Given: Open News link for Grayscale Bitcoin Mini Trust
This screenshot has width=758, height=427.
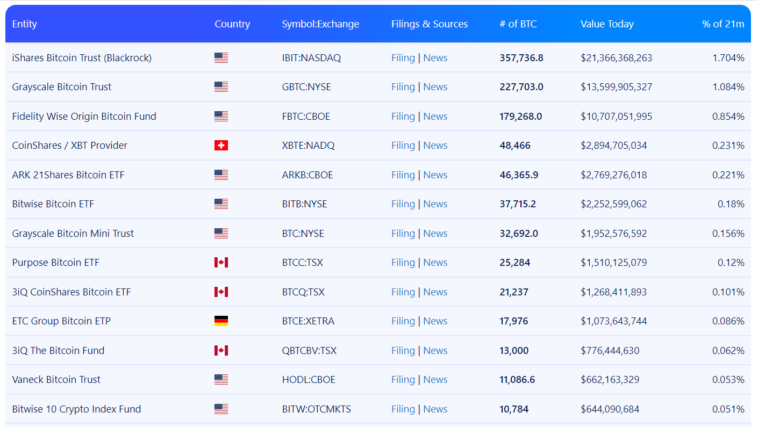Looking at the screenshot, I should (435, 233).
